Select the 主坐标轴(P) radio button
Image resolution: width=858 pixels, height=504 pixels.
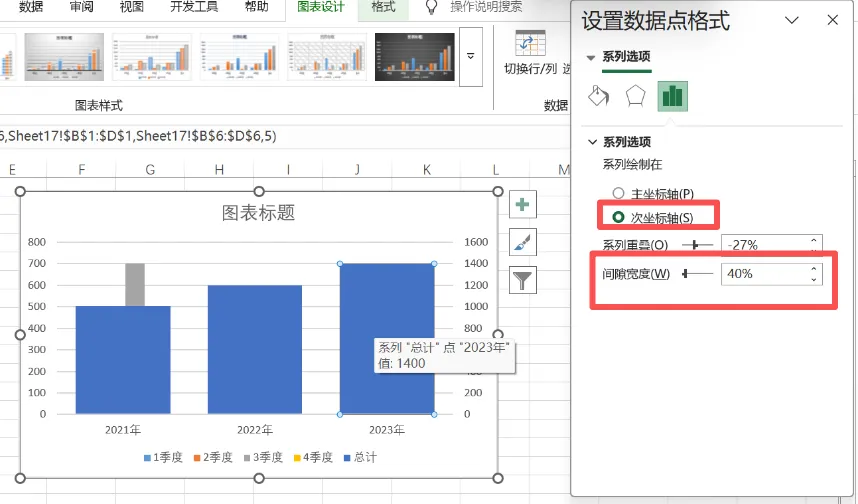(618, 193)
